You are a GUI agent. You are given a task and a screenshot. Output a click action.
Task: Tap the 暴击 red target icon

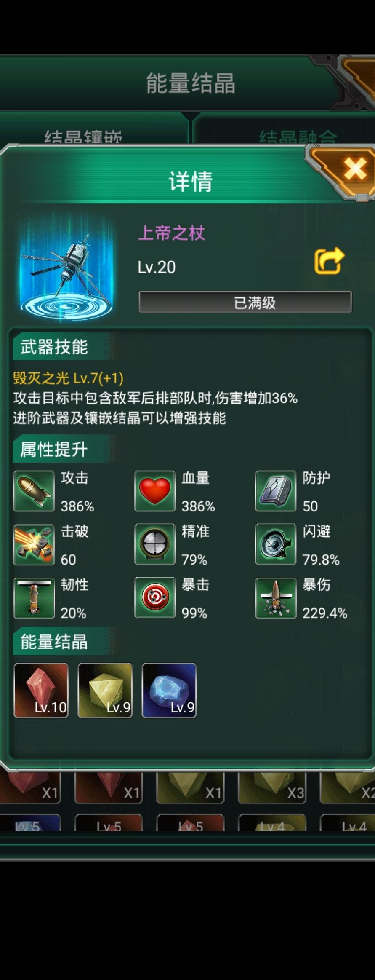(x=155, y=597)
